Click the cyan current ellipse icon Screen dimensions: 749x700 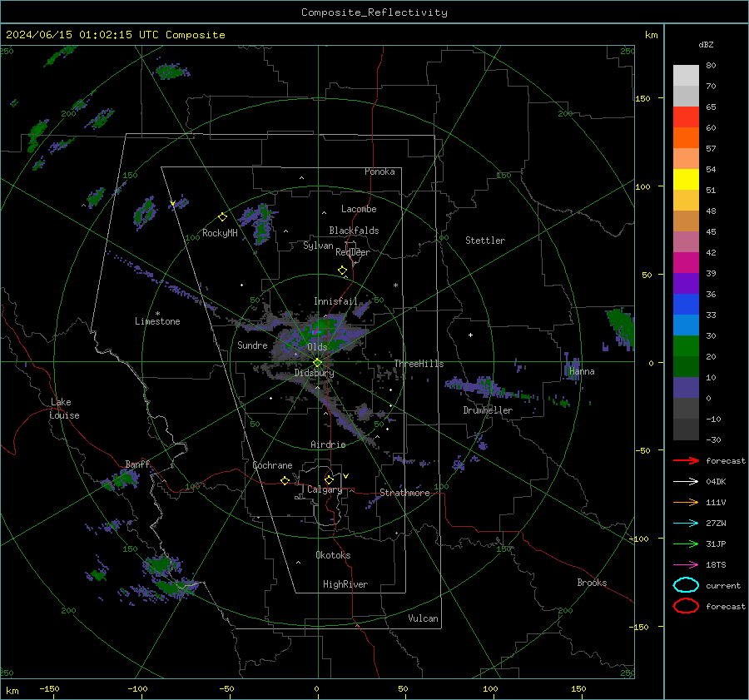click(x=686, y=585)
